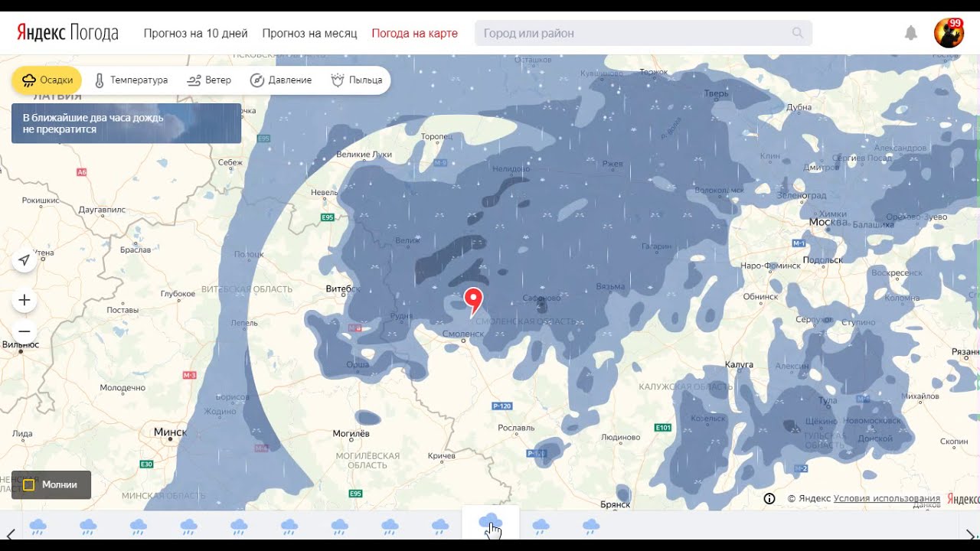Open the map info icon

click(x=769, y=498)
